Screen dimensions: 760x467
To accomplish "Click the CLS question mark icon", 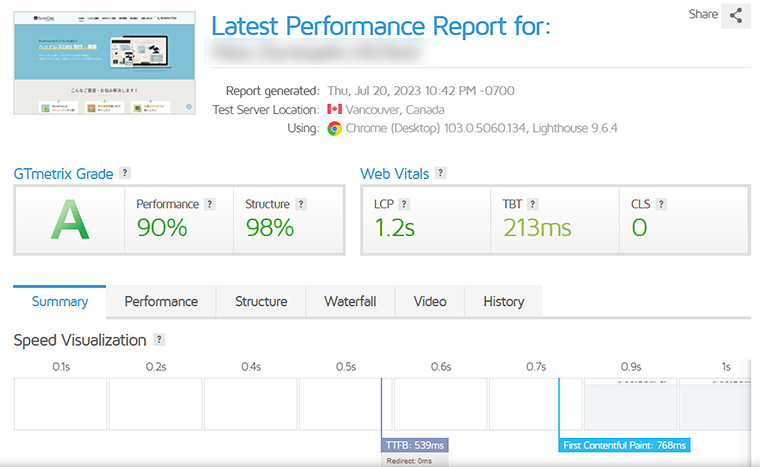I will click(661, 204).
